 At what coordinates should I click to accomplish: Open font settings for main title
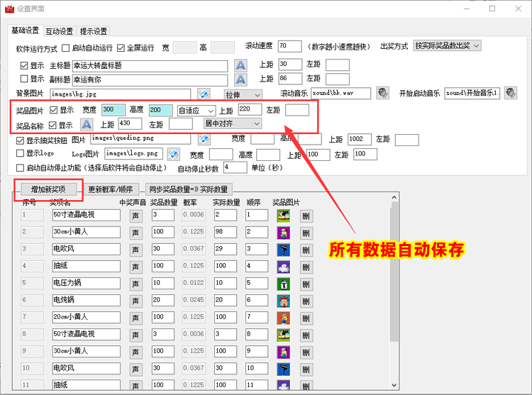(x=240, y=65)
